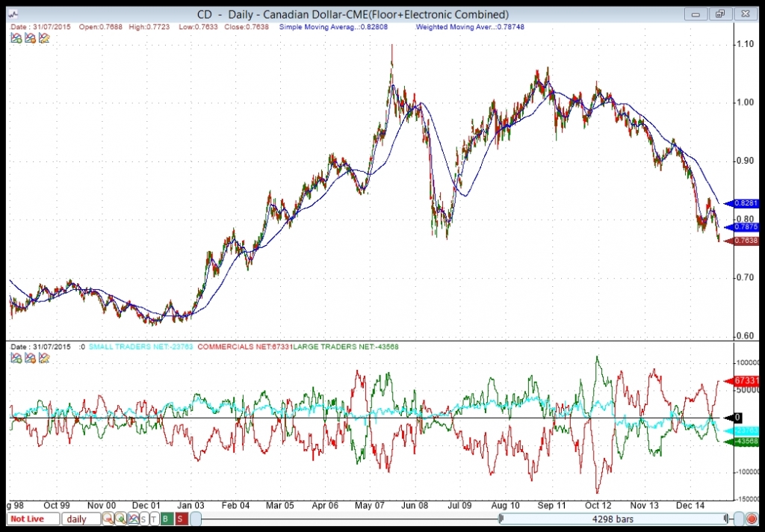Click the edit indicator icon in lower COT pane
The image size is (765, 532).
click(x=44, y=358)
